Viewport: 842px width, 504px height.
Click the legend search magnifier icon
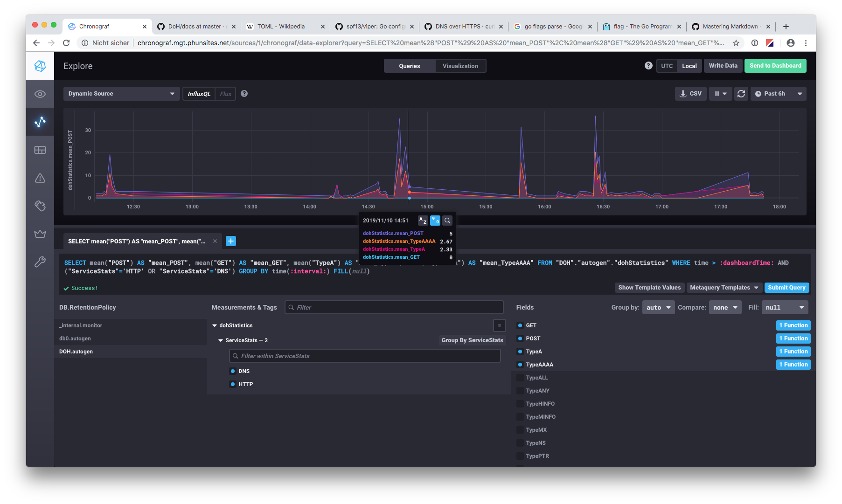pyautogui.click(x=447, y=221)
